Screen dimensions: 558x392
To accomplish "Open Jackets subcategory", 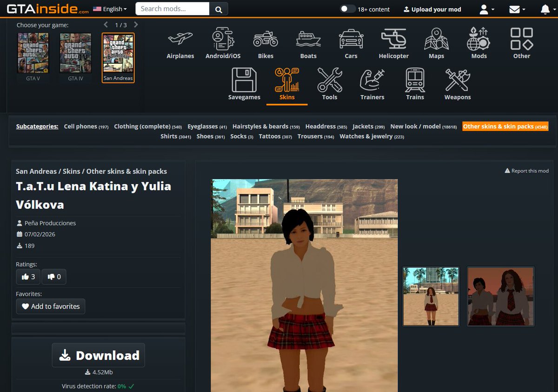I will 368,126.
